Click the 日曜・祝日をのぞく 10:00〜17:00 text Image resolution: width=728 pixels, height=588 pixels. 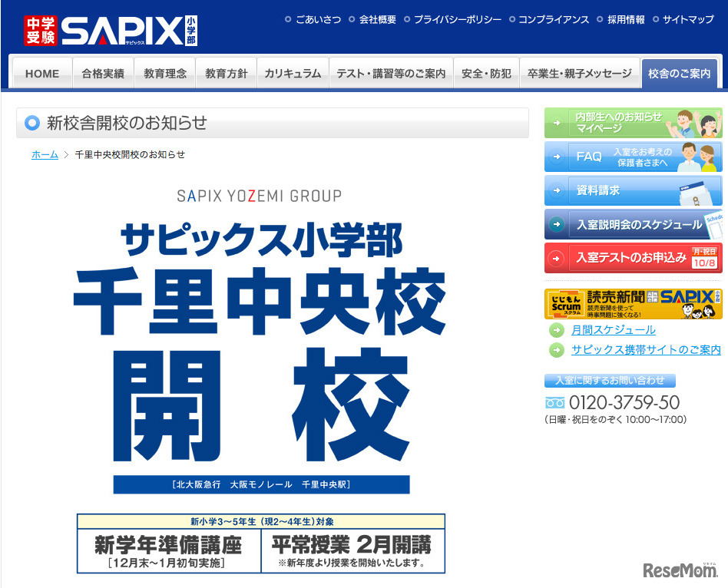pyautogui.click(x=615, y=420)
